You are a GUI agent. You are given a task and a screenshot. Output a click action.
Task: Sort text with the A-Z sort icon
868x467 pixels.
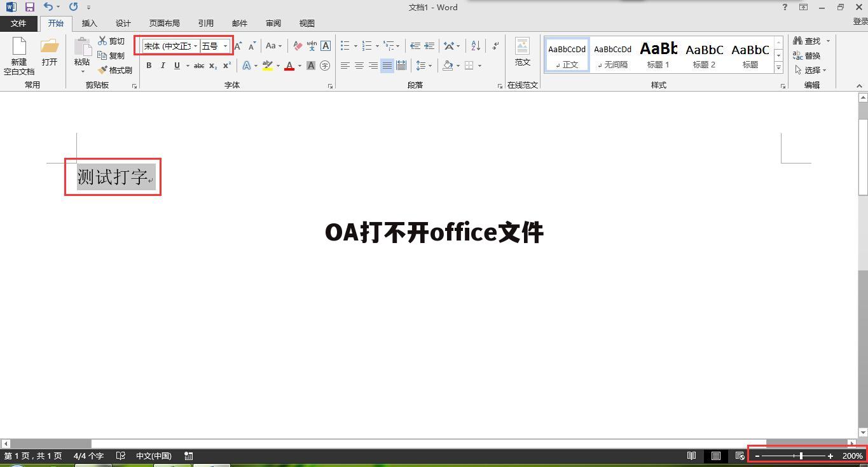point(476,46)
